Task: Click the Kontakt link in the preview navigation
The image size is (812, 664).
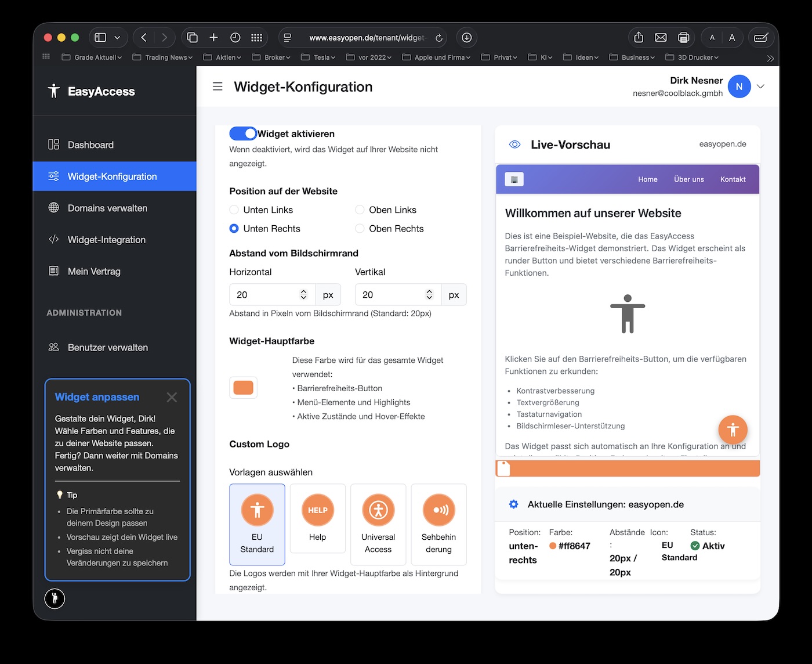Action: pyautogui.click(x=733, y=179)
